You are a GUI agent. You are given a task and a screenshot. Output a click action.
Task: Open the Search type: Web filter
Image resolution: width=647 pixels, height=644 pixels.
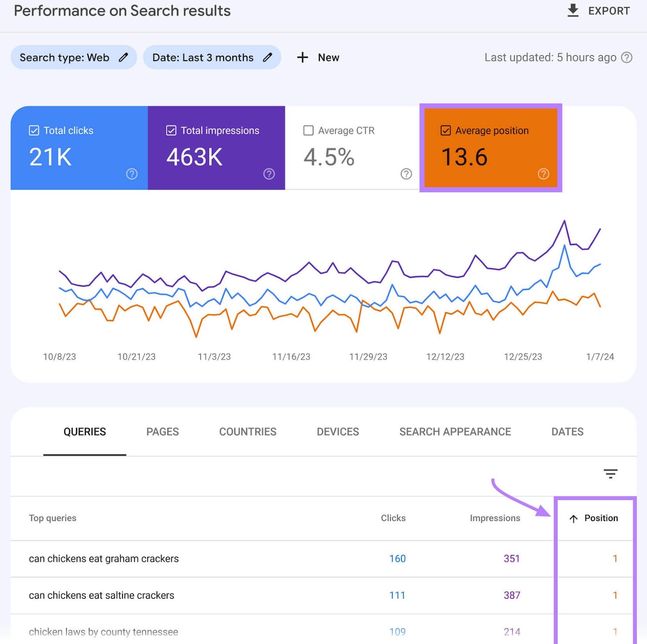tap(65, 57)
